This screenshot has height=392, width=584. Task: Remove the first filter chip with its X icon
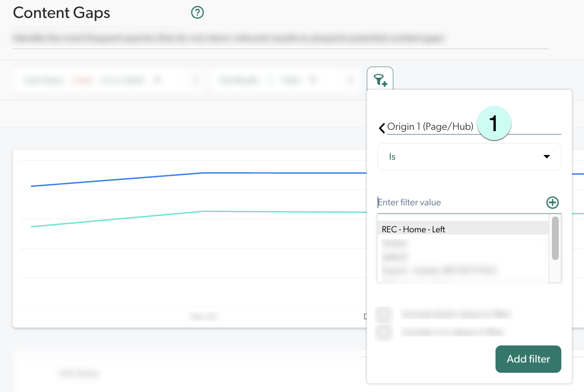[x=195, y=80]
